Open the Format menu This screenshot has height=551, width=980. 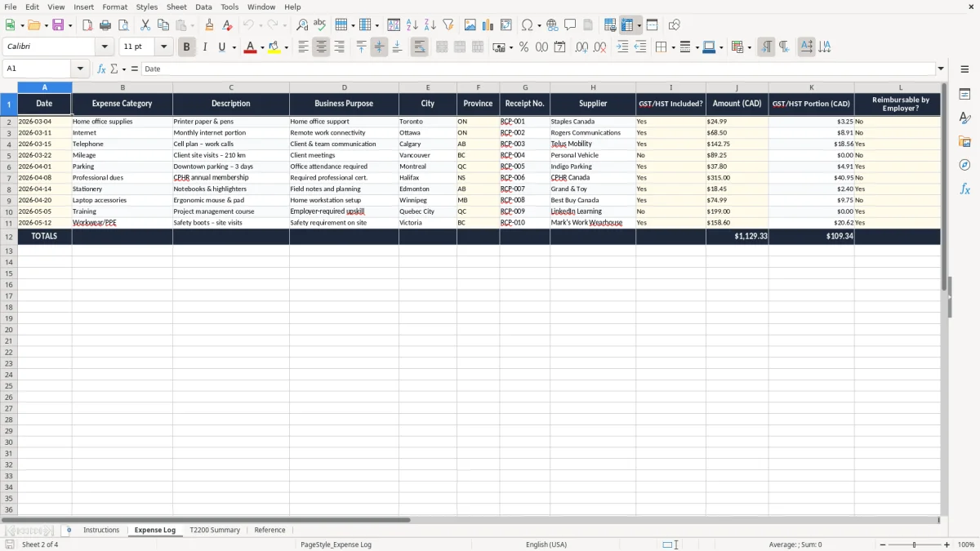115,7
